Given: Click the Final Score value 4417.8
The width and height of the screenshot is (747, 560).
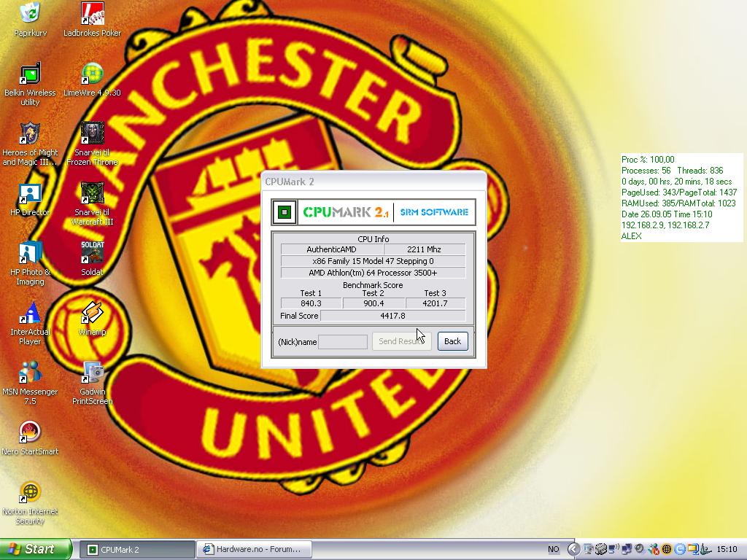Looking at the screenshot, I should [392, 316].
